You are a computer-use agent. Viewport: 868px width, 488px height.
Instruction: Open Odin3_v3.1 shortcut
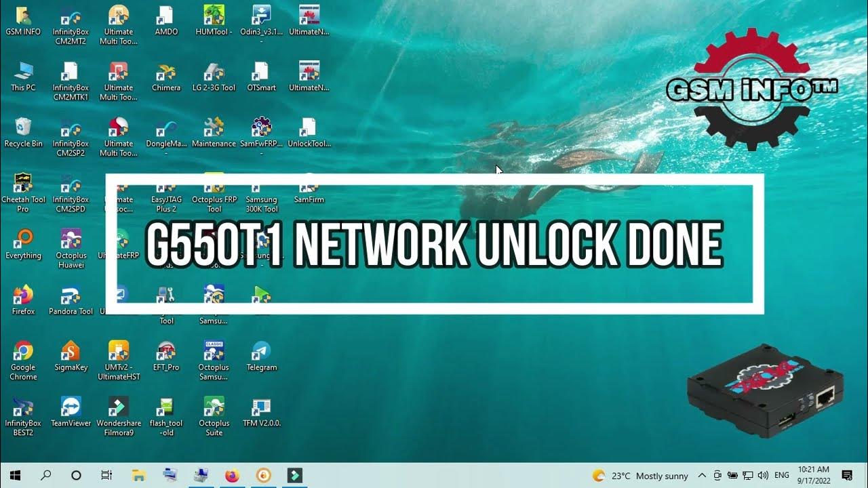(262, 25)
